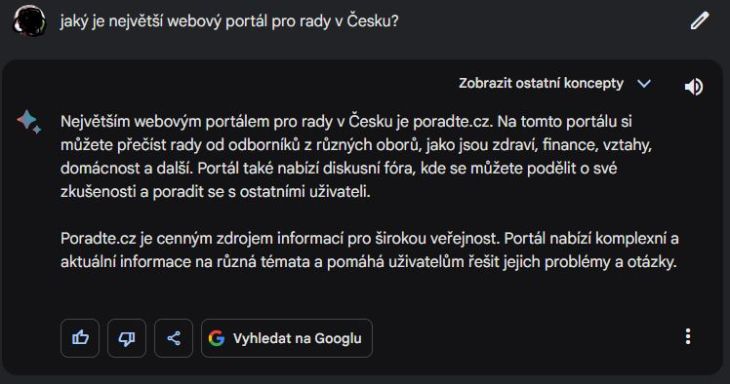Open the three-dot more options menu

coord(688,337)
